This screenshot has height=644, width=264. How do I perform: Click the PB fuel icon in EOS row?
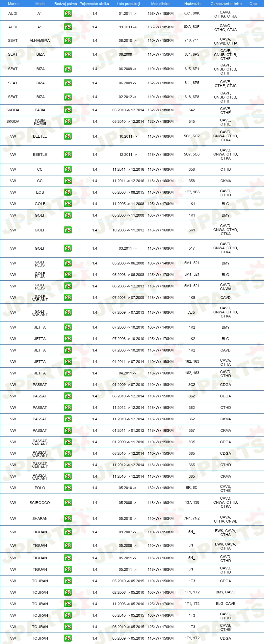(68, 192)
